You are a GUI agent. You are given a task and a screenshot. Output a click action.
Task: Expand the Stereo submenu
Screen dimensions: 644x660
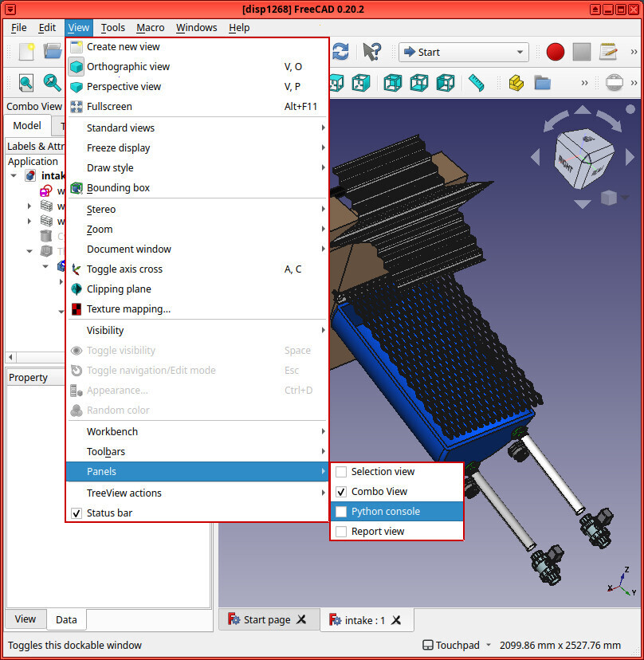(197, 209)
